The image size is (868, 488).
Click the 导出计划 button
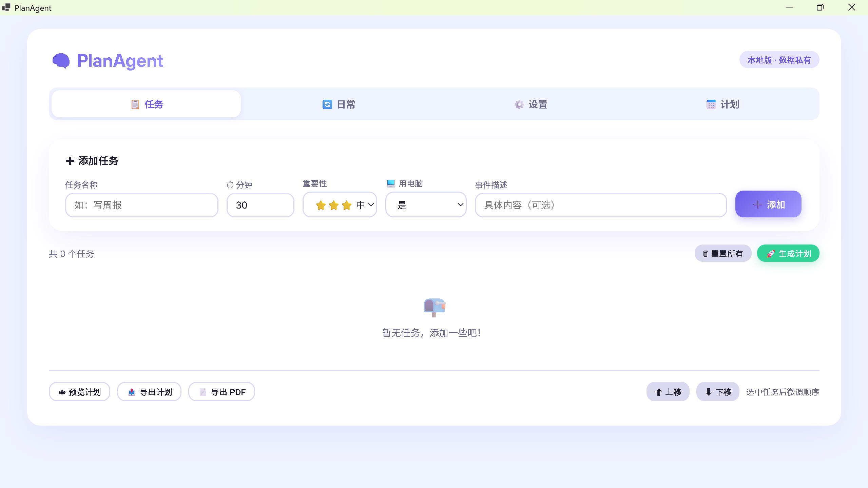point(149,392)
